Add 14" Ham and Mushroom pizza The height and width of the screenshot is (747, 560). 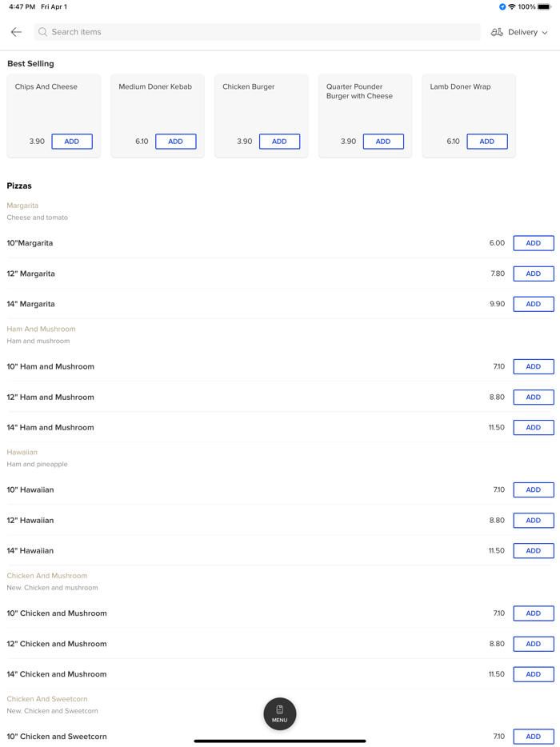click(x=534, y=428)
